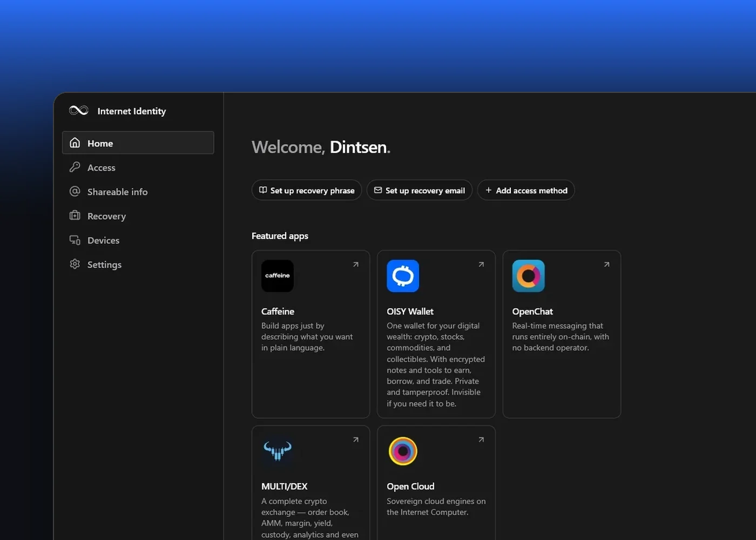Click the Settings gear icon in the sidebar
The height and width of the screenshot is (540, 756).
75,264
